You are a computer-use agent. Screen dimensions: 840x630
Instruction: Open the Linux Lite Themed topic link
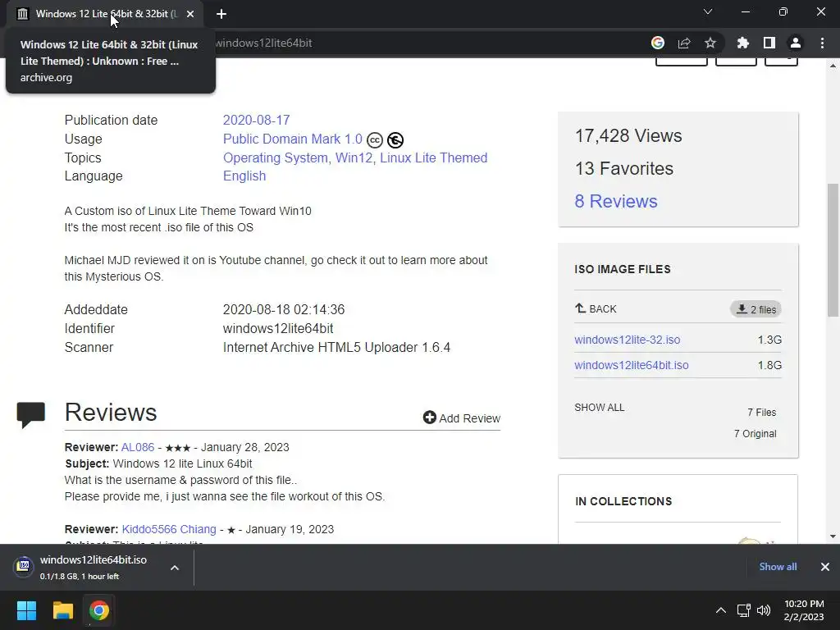tap(433, 157)
